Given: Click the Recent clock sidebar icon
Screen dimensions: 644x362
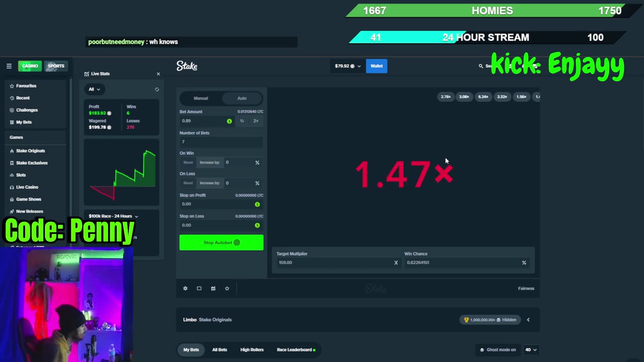Looking at the screenshot, I should 12,98.
